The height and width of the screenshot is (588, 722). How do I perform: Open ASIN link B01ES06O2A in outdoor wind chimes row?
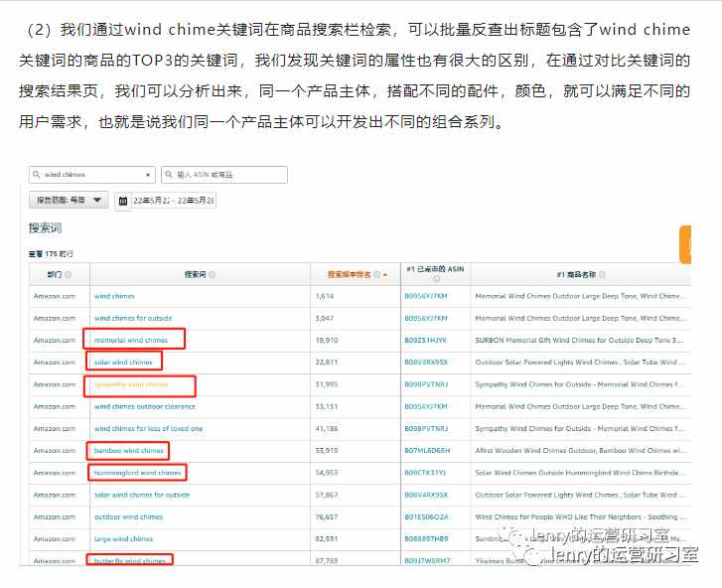point(426,517)
